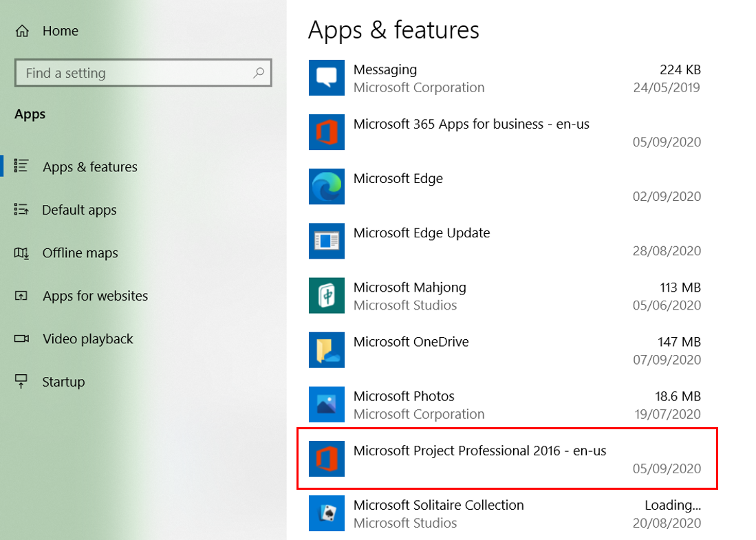Click the Microsoft Photos icon
The image size is (756, 540).
(327, 404)
